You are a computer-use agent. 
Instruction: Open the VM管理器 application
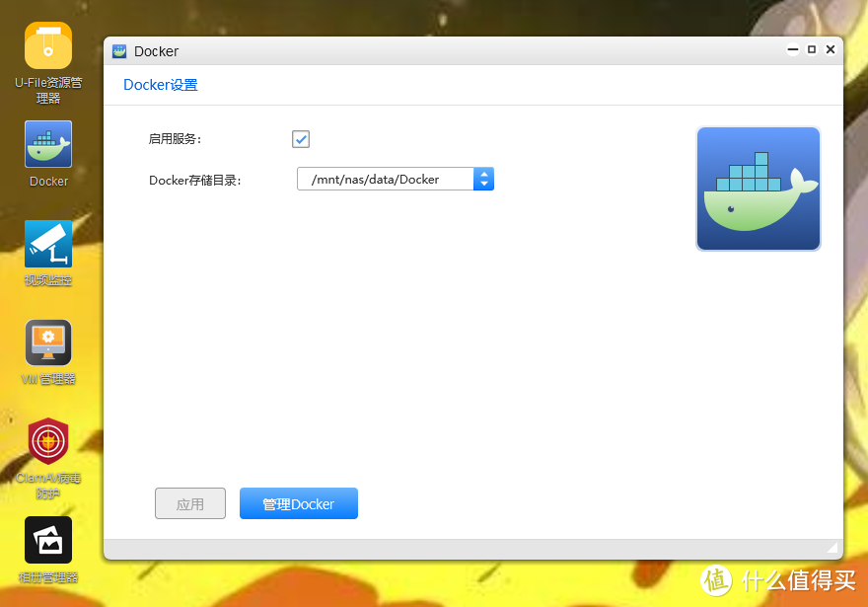point(47,341)
